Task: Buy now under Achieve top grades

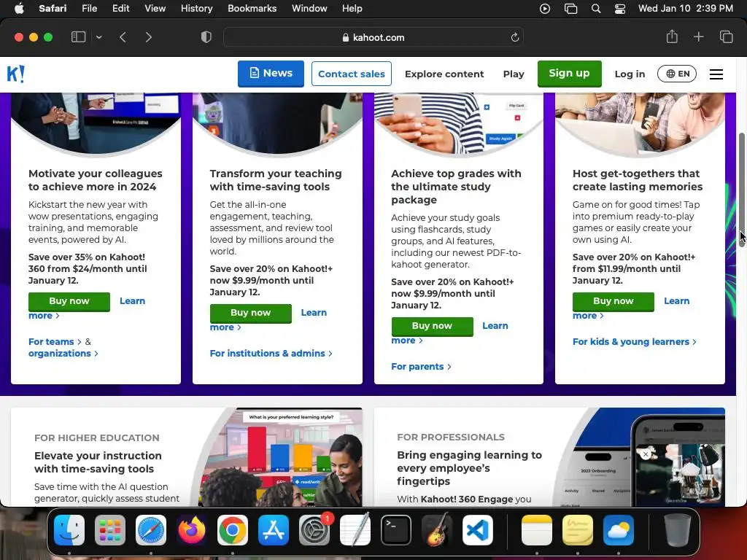Action: pyautogui.click(x=432, y=326)
